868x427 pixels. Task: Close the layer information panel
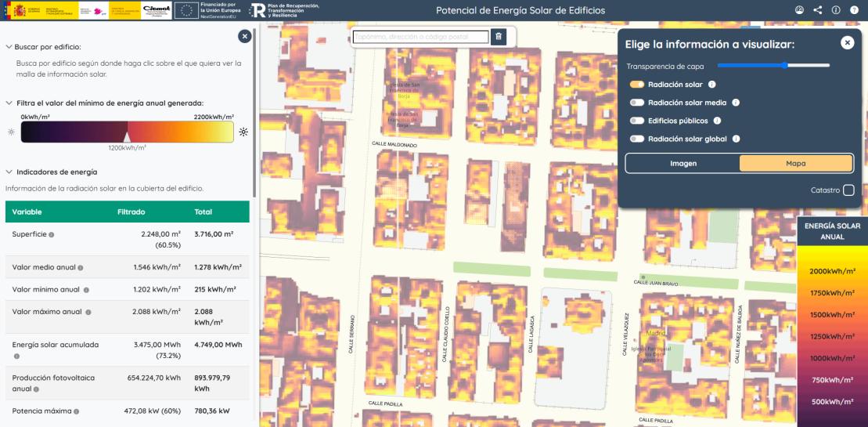pos(848,43)
